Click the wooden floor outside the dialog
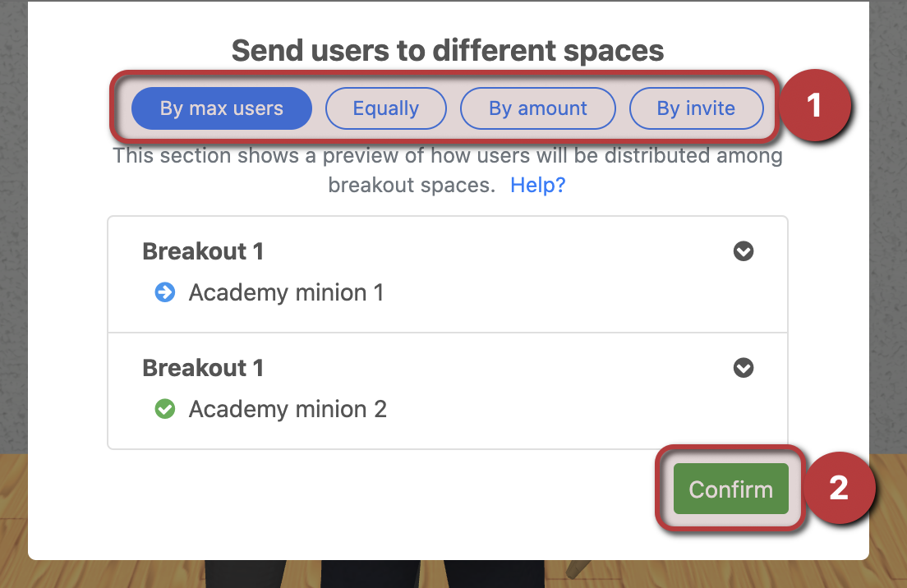 (888, 521)
